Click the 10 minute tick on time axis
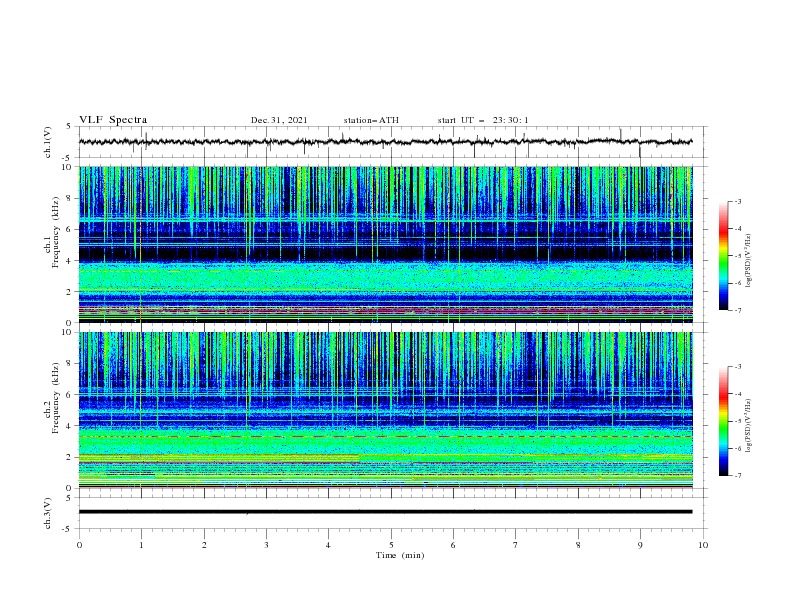The width and height of the screenshot is (792, 612). pos(703,545)
